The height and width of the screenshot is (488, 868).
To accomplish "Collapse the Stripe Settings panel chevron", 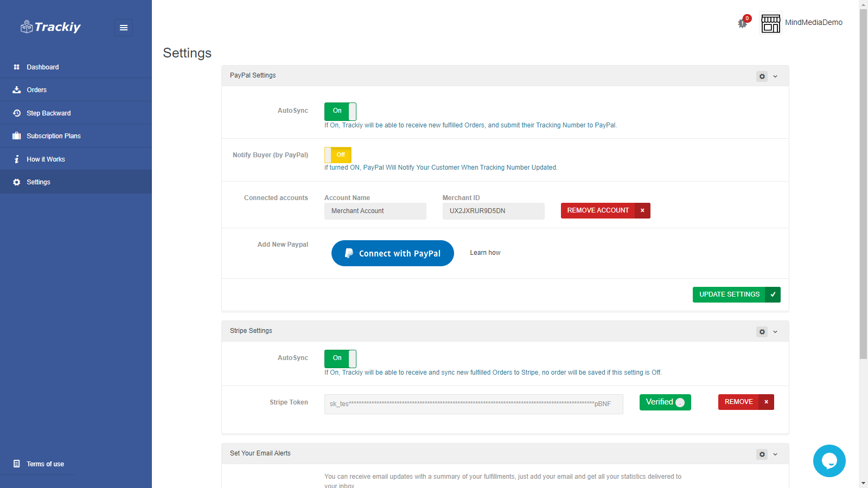I will click(x=775, y=332).
